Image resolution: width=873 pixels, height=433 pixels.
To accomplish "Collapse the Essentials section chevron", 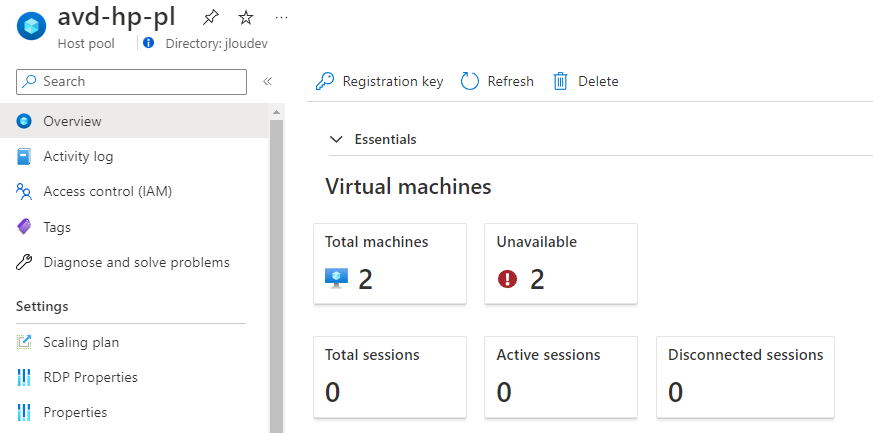I will click(336, 139).
